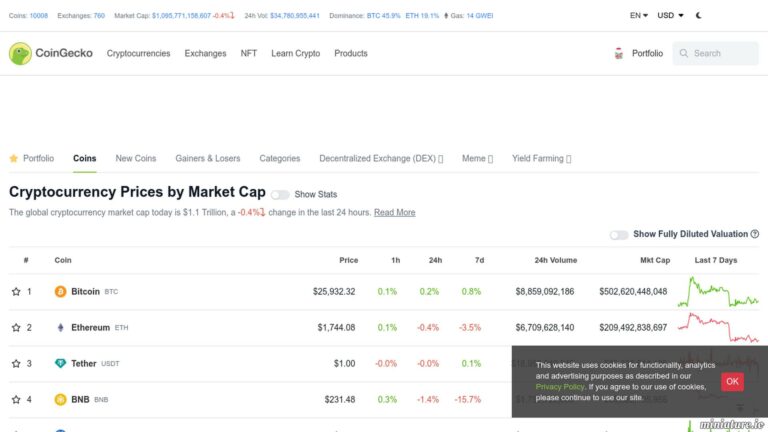
Task: Open the Tether coin name link
Action: (84, 363)
